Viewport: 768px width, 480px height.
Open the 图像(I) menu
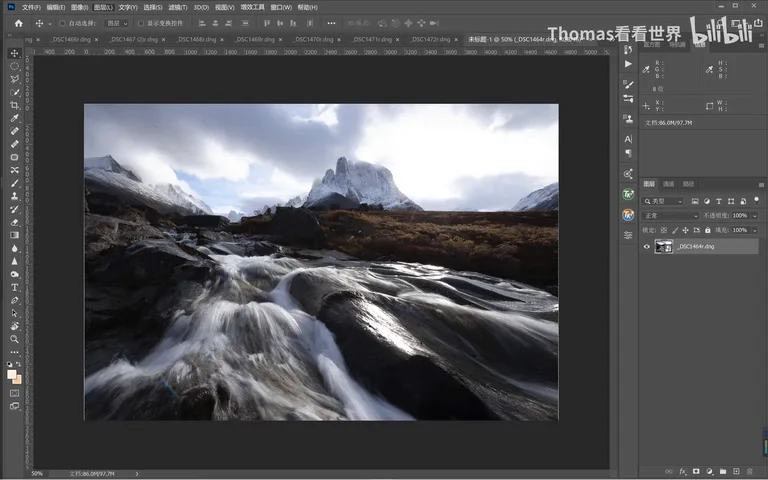(x=79, y=7)
